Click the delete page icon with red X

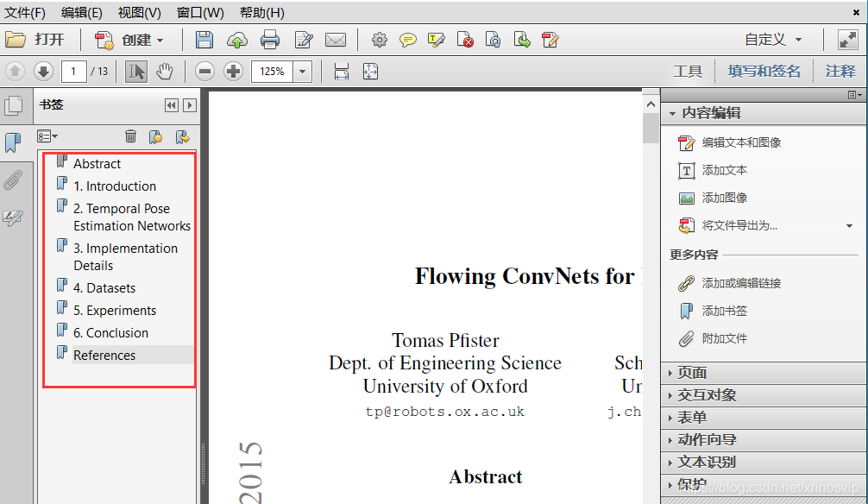(x=465, y=40)
